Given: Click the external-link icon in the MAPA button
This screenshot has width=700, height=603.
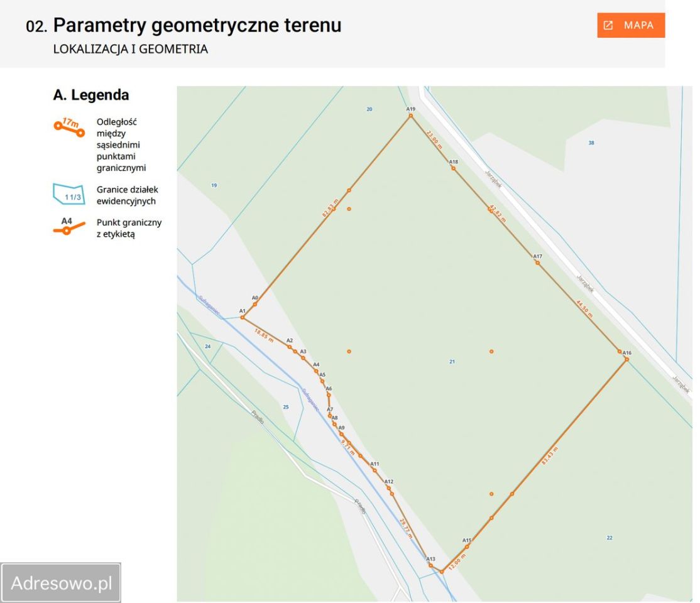Looking at the screenshot, I should 608,26.
